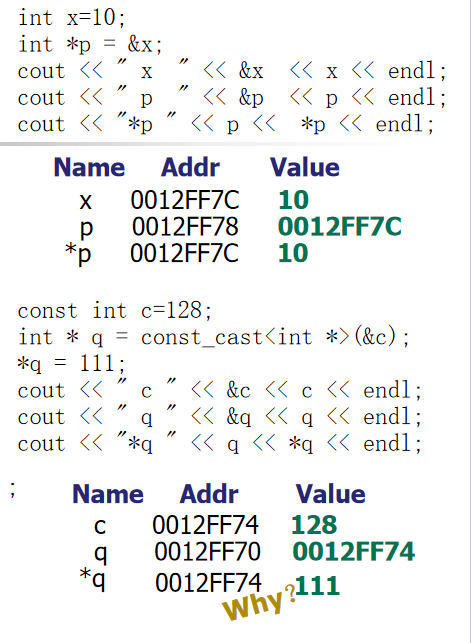Click the green value 128

click(x=314, y=524)
